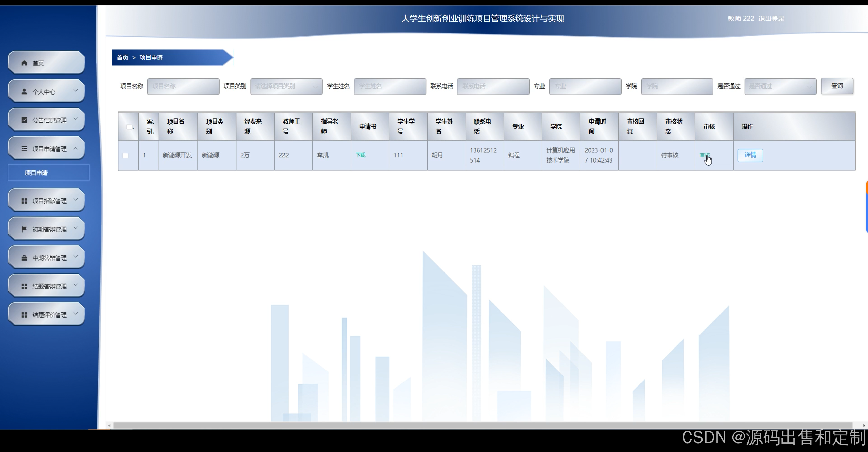Viewport: 868px width, 452px height.
Task: Click the grid icon beside 结题评价管理
Action: (x=24, y=315)
